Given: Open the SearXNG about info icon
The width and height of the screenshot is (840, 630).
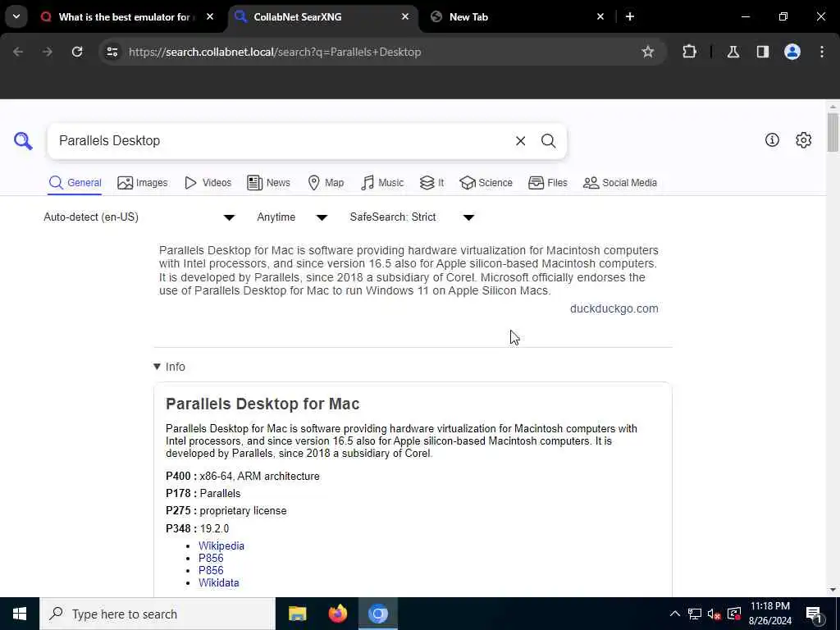Looking at the screenshot, I should pos(772,139).
